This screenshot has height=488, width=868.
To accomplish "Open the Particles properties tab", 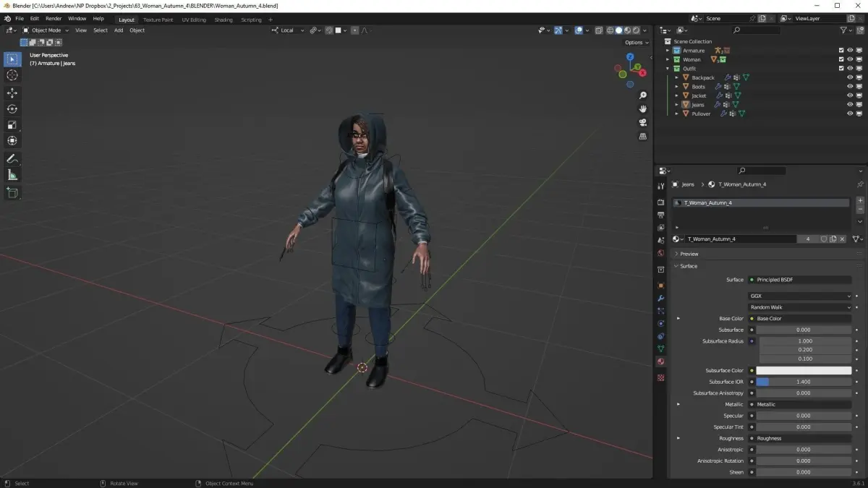I will pyautogui.click(x=660, y=311).
